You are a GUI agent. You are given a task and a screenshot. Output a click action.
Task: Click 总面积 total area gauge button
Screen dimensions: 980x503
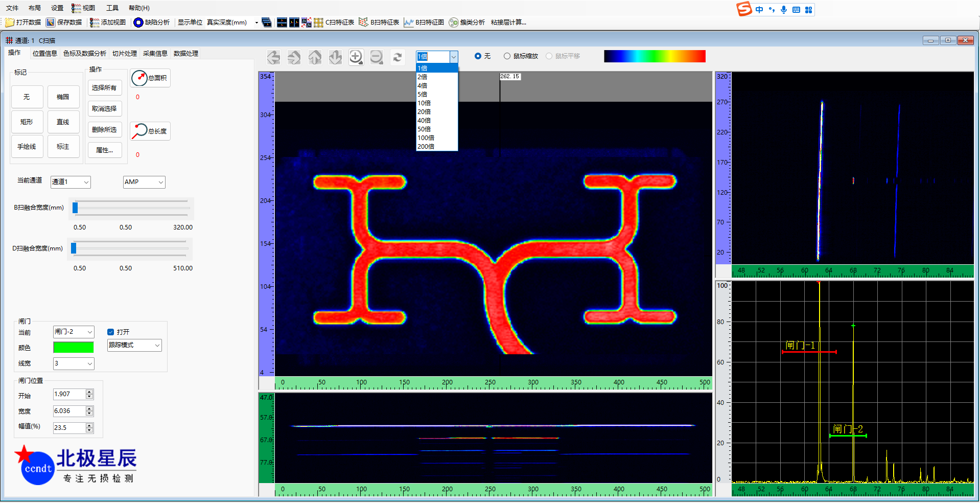150,78
